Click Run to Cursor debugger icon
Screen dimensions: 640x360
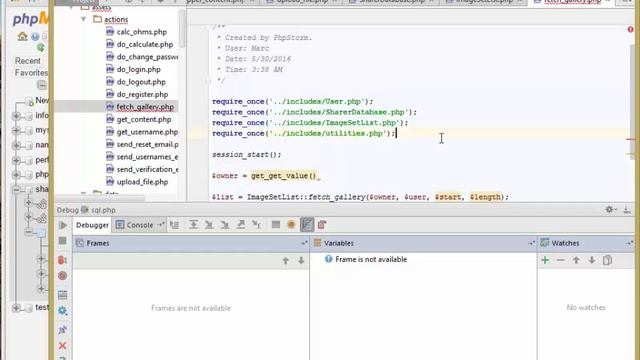coord(256,225)
